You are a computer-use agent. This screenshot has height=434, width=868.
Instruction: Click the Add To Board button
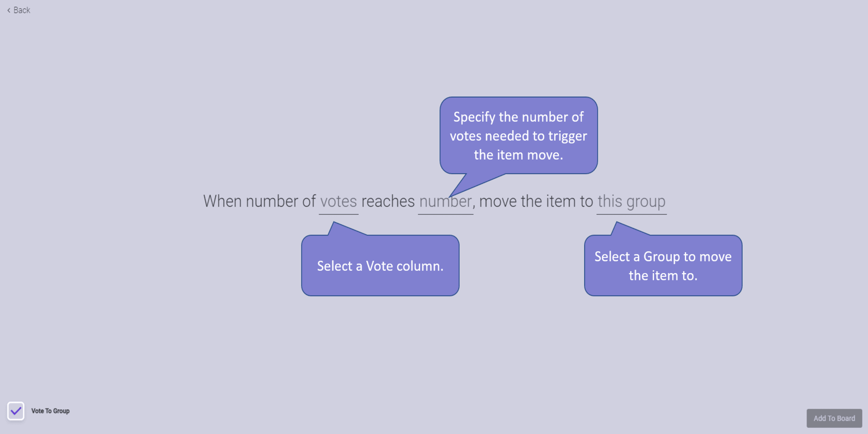[834, 418]
